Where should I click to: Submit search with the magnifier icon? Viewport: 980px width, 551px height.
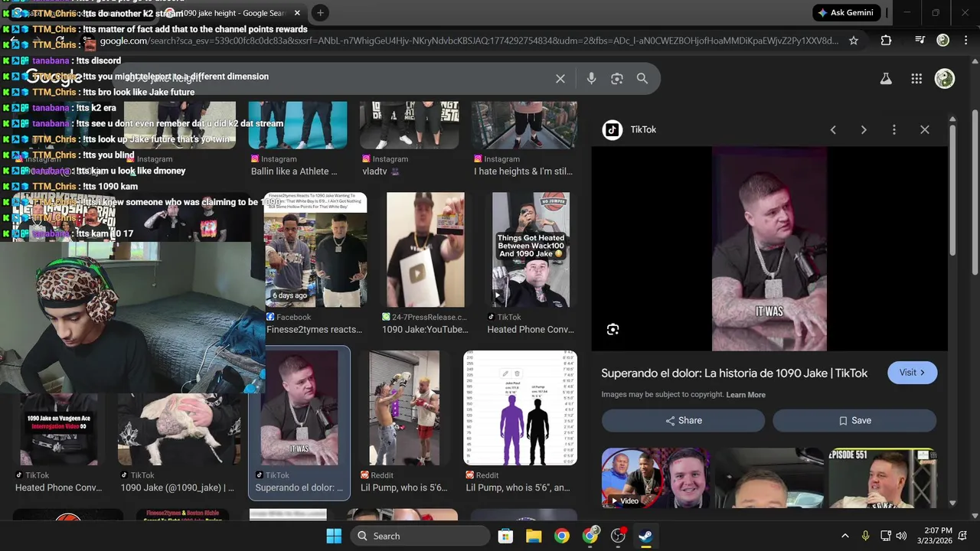pos(642,79)
